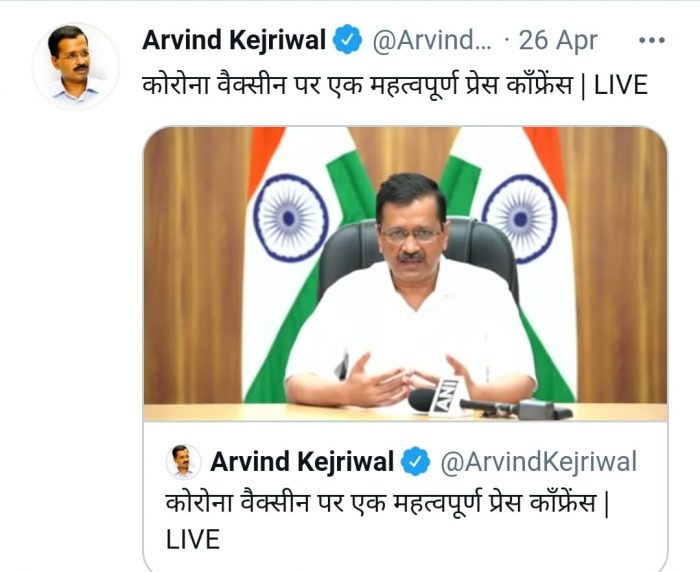Open the small avatar in the quoted tweet
Viewport: 700px width, 572px height.
(x=183, y=461)
